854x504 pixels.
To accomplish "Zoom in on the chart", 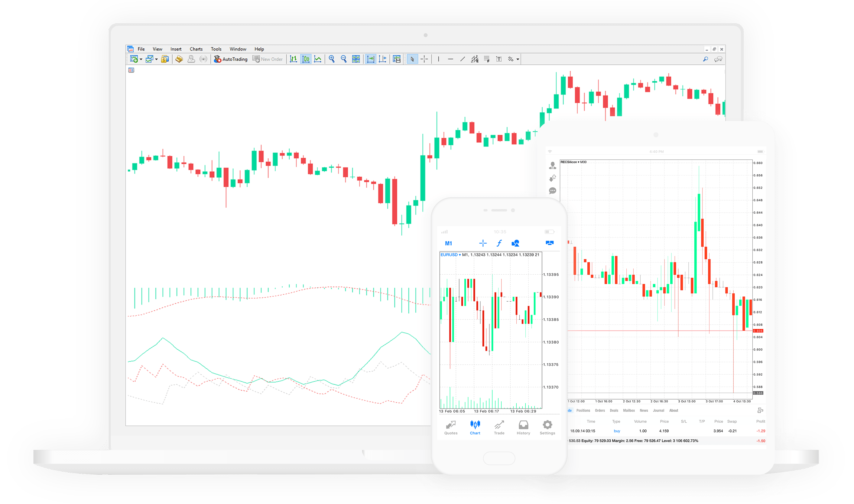I will click(332, 59).
